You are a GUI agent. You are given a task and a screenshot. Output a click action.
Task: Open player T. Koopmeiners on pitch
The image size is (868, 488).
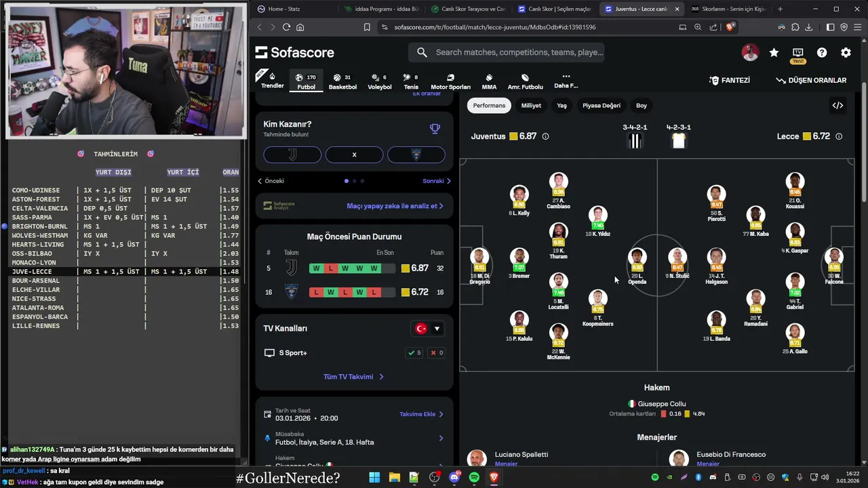[597, 308]
